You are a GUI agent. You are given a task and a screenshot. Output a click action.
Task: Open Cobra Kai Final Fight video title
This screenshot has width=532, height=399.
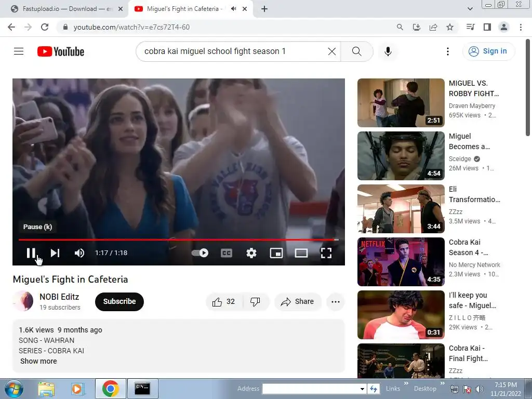[x=468, y=353]
